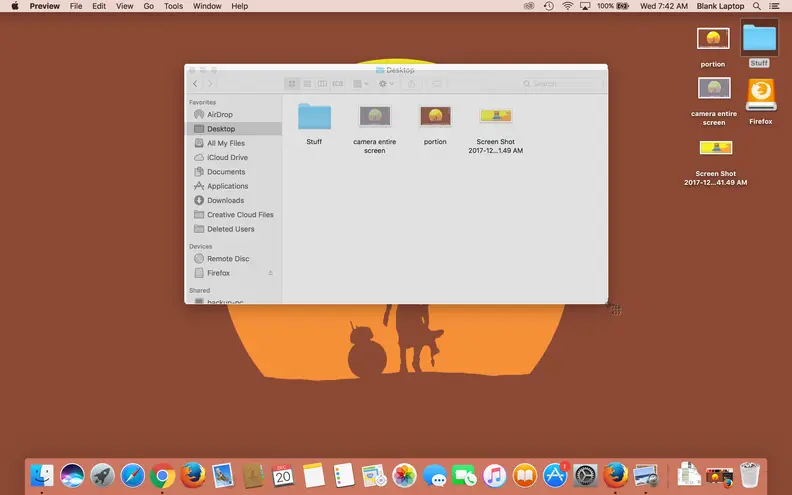Click the Share toolbar button
Image resolution: width=792 pixels, height=495 pixels.
tap(411, 84)
